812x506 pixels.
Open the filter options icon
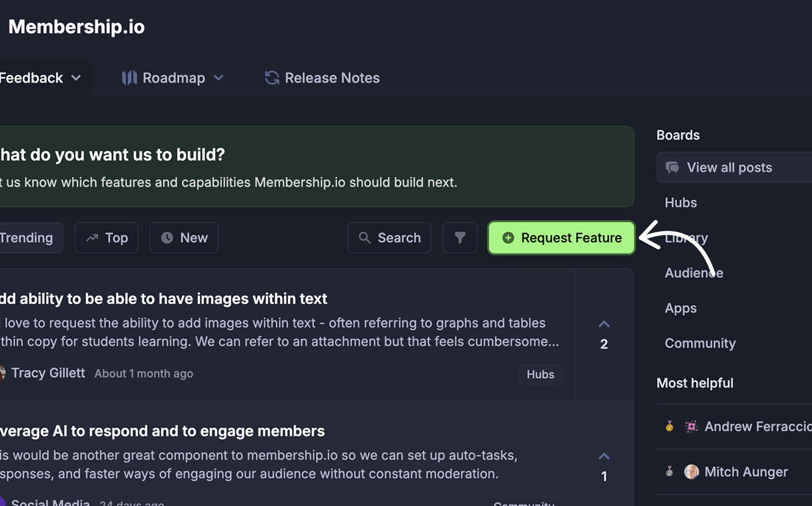tap(459, 237)
